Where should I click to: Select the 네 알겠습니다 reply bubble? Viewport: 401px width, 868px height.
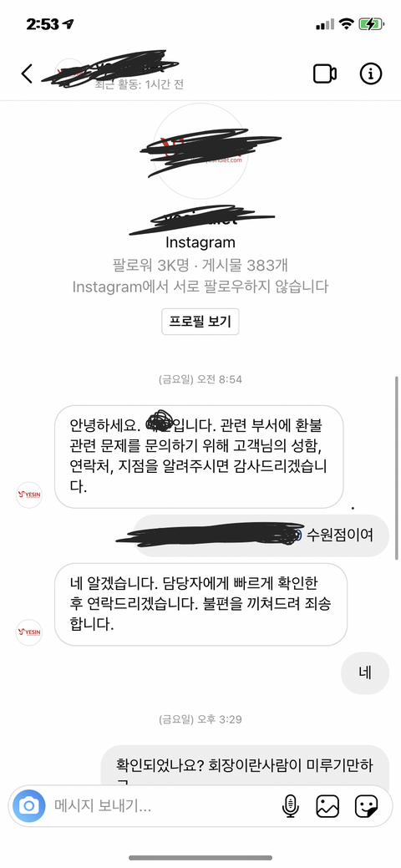point(201,605)
